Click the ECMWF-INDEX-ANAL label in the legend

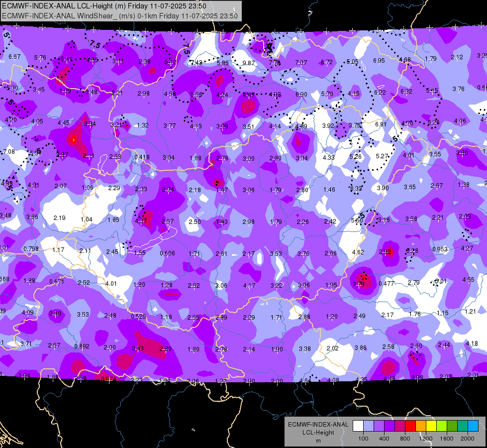318,425
